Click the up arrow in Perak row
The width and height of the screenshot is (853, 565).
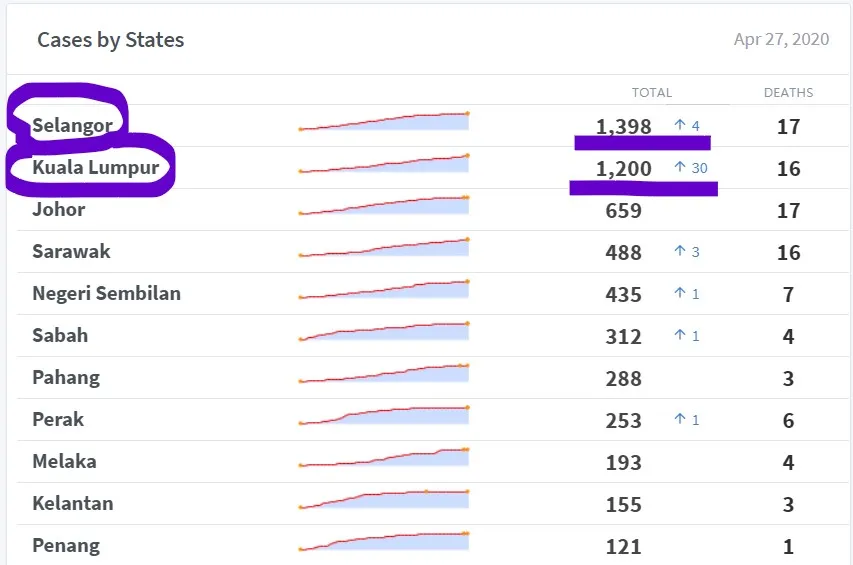click(x=679, y=419)
